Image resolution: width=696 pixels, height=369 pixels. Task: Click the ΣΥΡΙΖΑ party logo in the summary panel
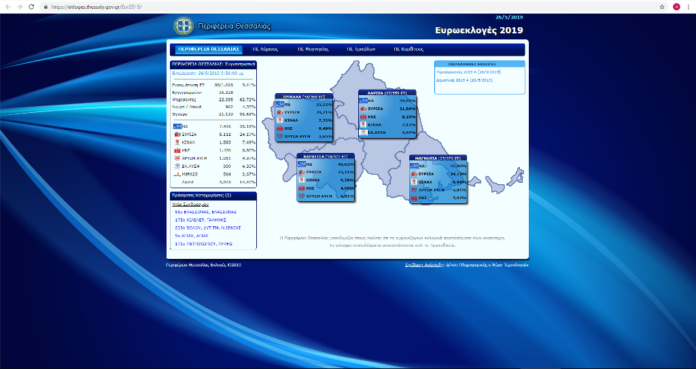[177, 134]
